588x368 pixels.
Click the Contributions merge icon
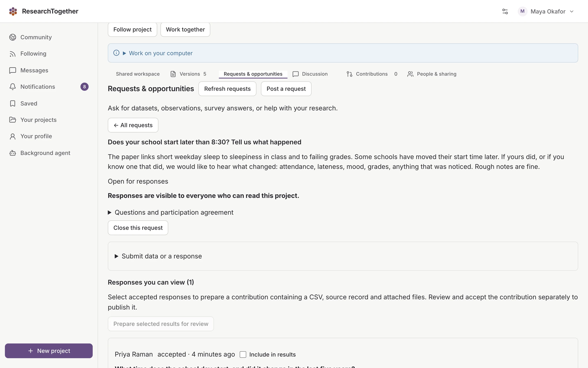pyautogui.click(x=349, y=74)
